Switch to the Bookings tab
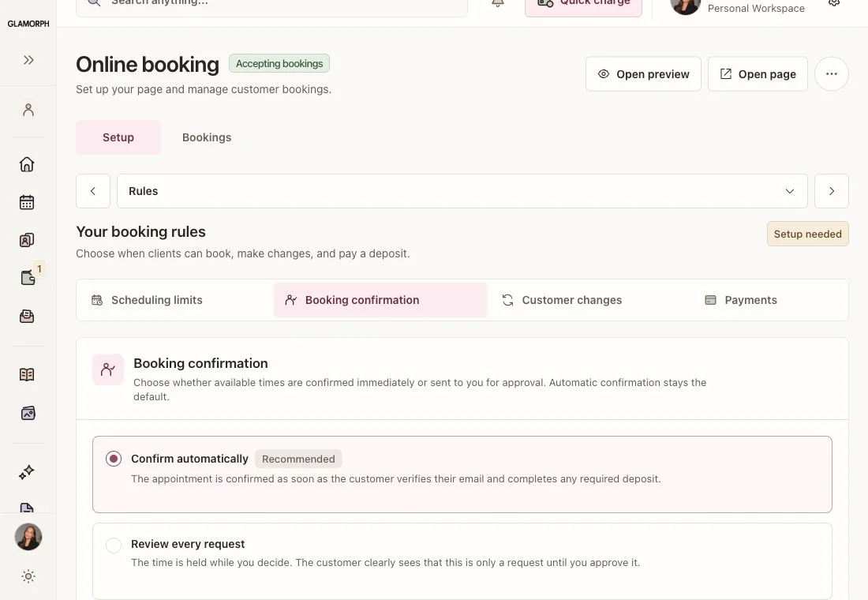Image resolution: width=868 pixels, height=600 pixels. pyautogui.click(x=207, y=137)
